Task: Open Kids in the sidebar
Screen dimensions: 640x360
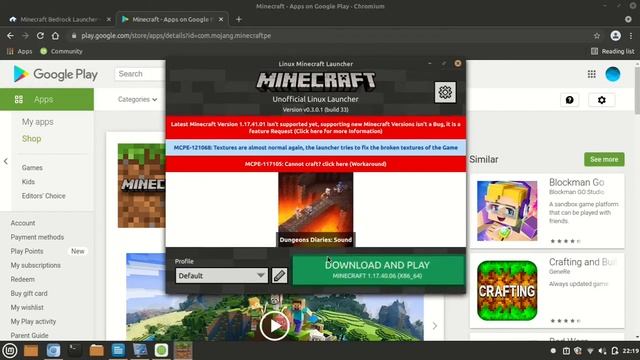Action: click(28, 182)
